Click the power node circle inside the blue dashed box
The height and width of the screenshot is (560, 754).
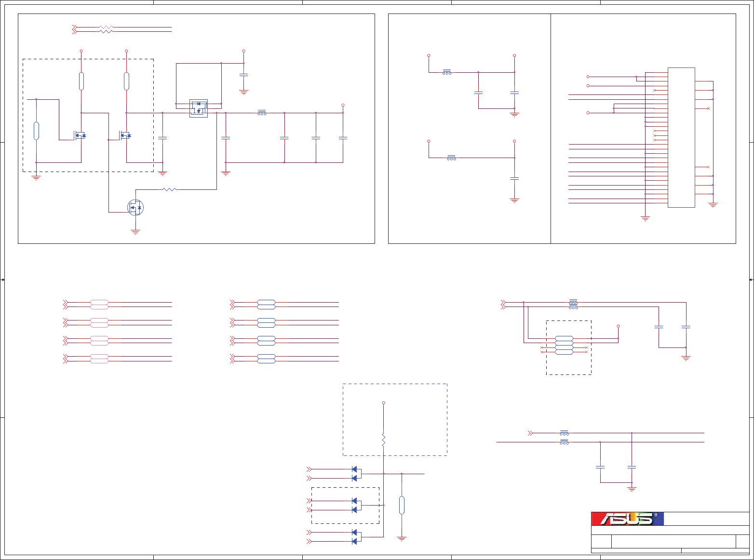tap(383, 403)
